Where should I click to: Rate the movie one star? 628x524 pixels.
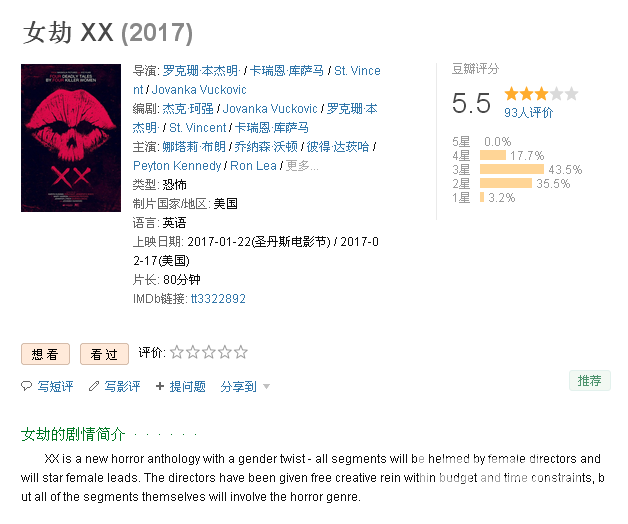pos(177,352)
